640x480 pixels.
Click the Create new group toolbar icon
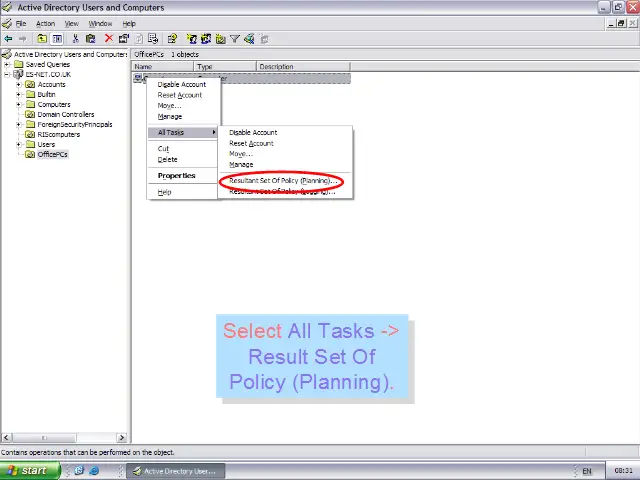206,39
